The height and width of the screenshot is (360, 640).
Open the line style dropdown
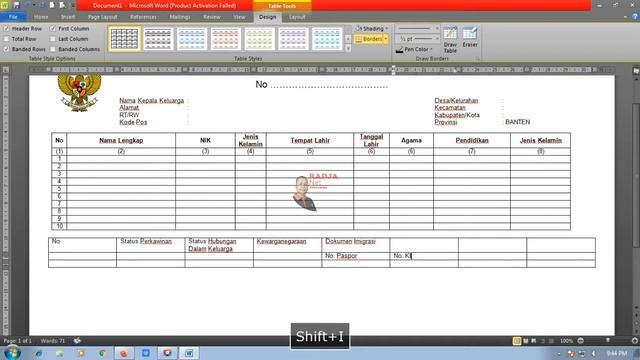(x=417, y=28)
